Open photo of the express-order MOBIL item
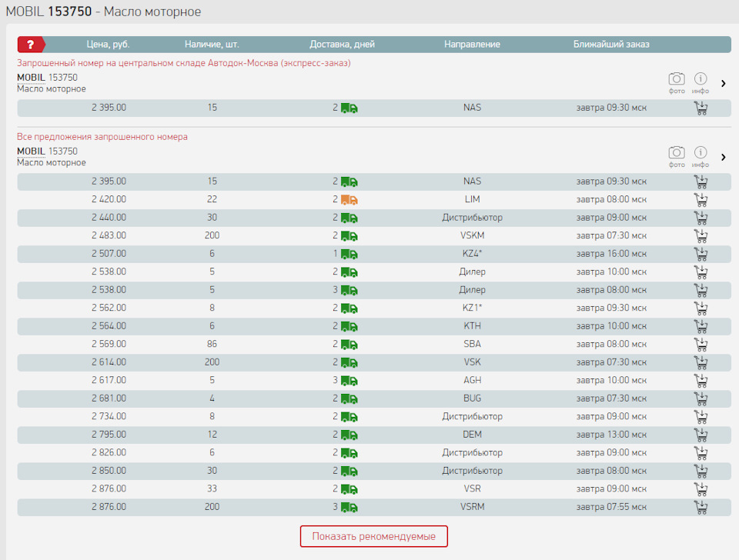This screenshot has height=560, width=739. tap(677, 81)
